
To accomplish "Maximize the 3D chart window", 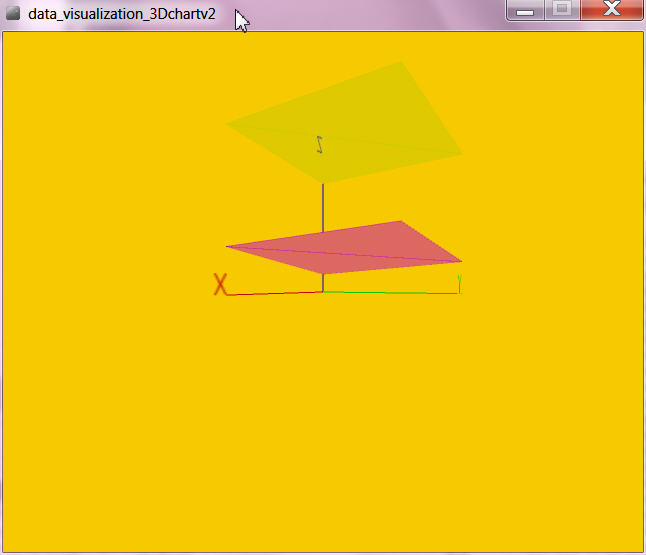I will coord(562,10).
